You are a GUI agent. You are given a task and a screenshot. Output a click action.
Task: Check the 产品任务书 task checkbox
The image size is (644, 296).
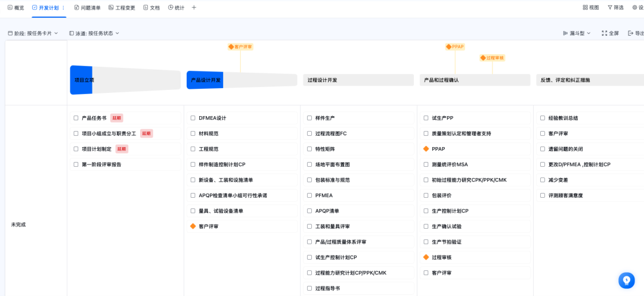tap(76, 118)
